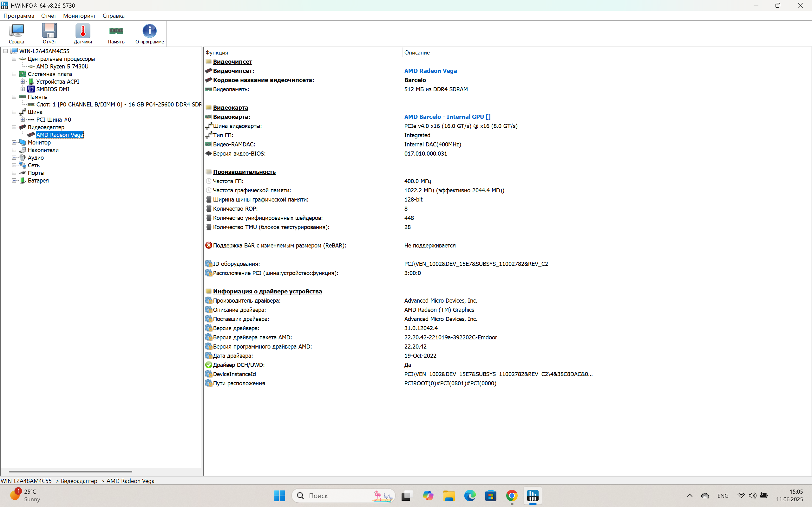The height and width of the screenshot is (507, 812).
Task: Click the SMBIOS DMI tree icon
Action: pyautogui.click(x=31, y=89)
